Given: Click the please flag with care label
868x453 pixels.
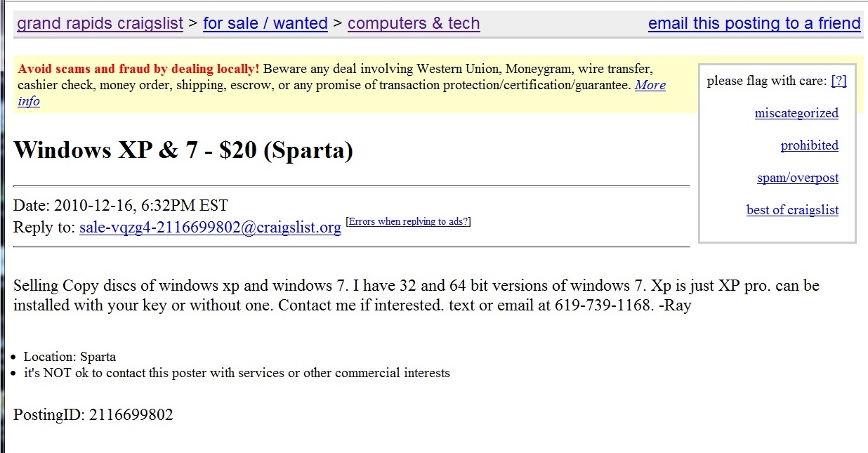Looking at the screenshot, I should pos(767,81).
